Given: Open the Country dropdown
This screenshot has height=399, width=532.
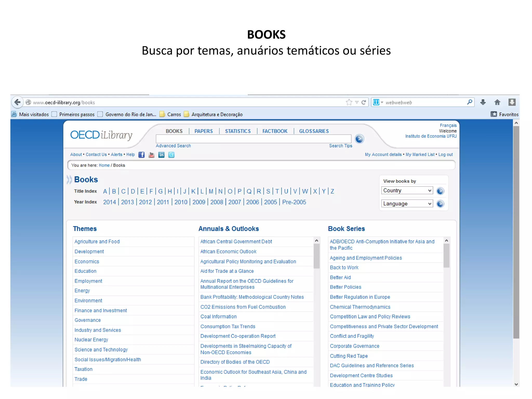Looking at the screenshot, I should click(x=407, y=190).
